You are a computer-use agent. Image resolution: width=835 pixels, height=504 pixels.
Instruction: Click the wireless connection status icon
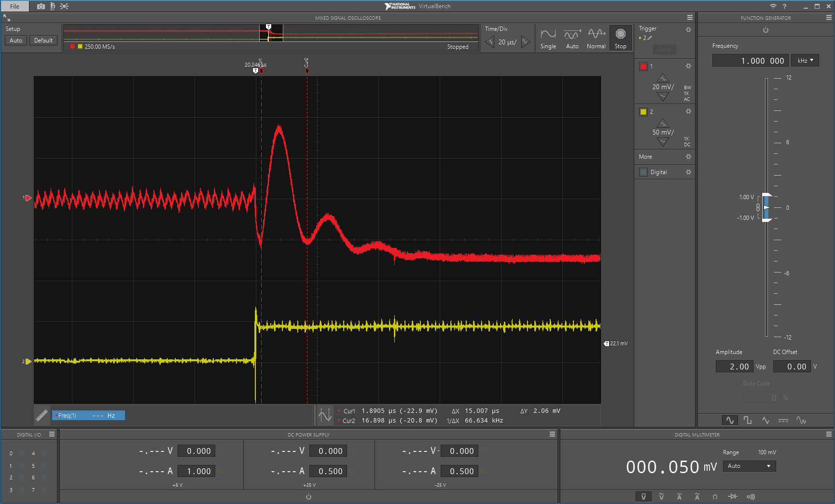[x=773, y=6]
